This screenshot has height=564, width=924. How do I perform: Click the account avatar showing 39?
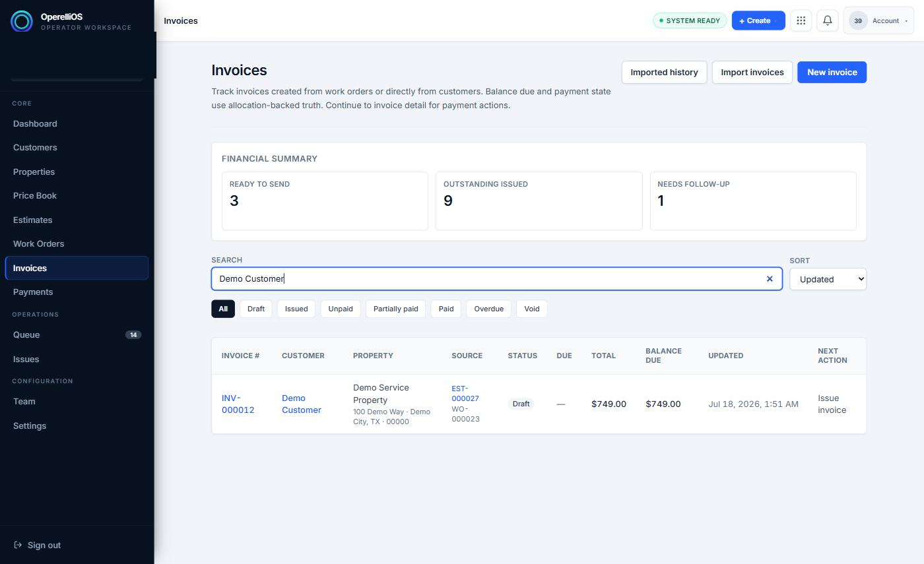(x=857, y=20)
